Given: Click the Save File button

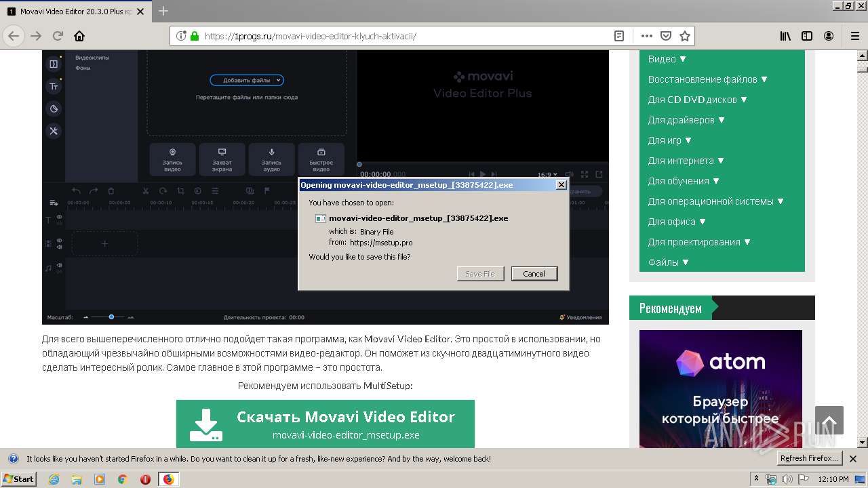Looking at the screenshot, I should coord(480,274).
